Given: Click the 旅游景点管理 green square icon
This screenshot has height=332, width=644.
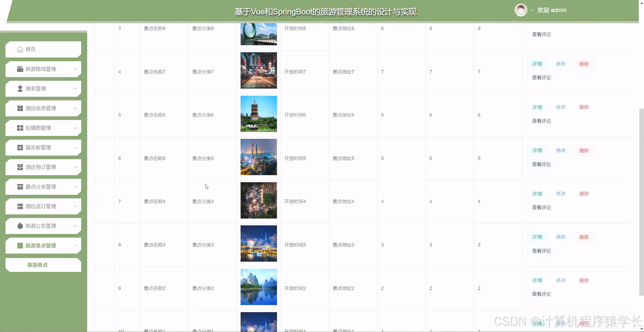Looking at the screenshot, I should tap(20, 245).
